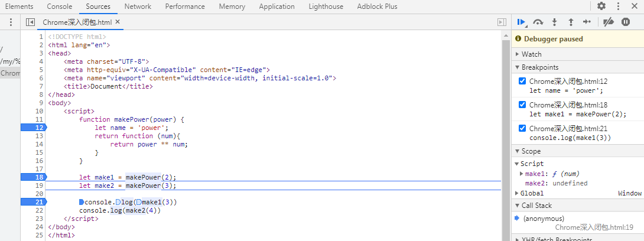The width and height of the screenshot is (644, 241).
Task: Close the DevTools panel
Action: click(634, 6)
